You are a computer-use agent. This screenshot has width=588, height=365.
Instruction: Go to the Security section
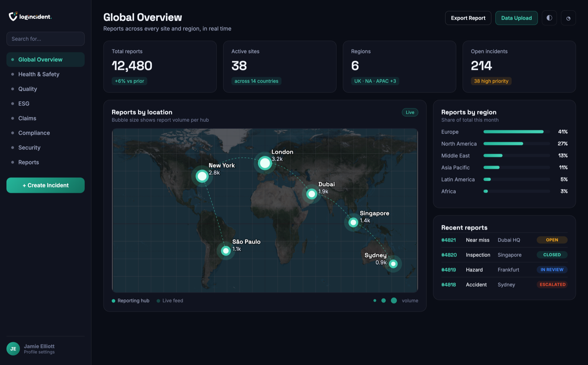46,148
